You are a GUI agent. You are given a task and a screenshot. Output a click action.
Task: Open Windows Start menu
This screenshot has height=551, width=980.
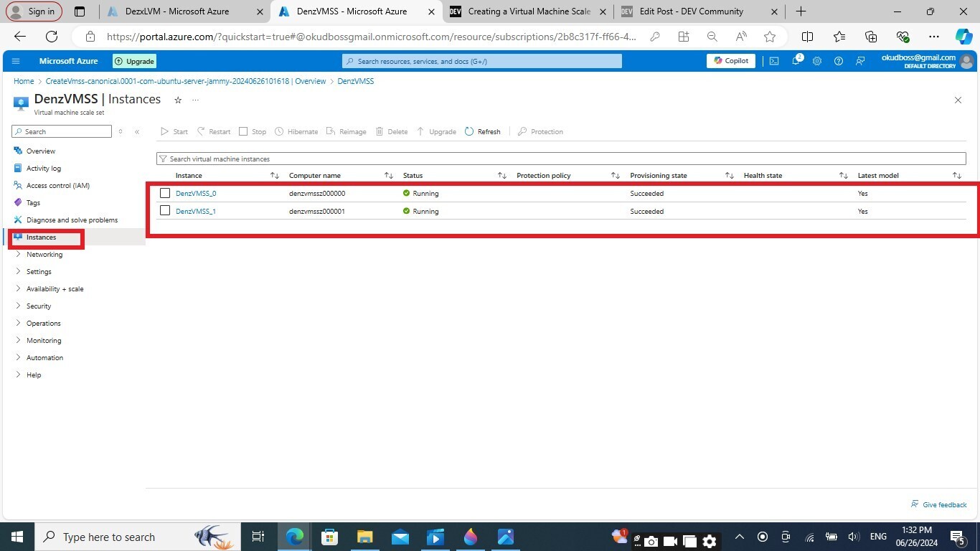pyautogui.click(x=17, y=537)
